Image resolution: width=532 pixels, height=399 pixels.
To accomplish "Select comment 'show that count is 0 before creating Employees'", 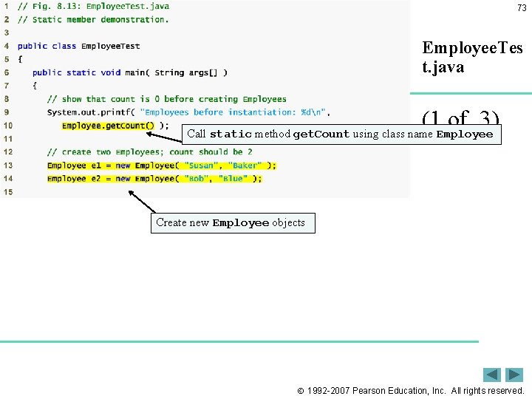I will coord(166,99).
